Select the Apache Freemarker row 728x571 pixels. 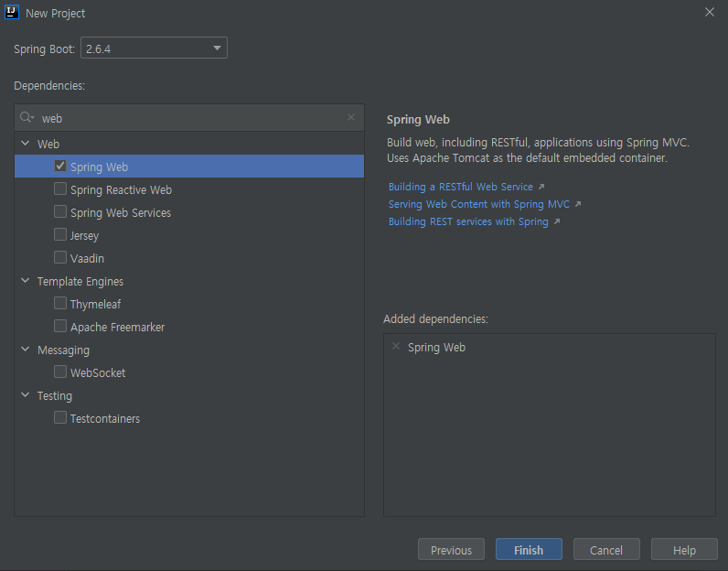(189, 326)
